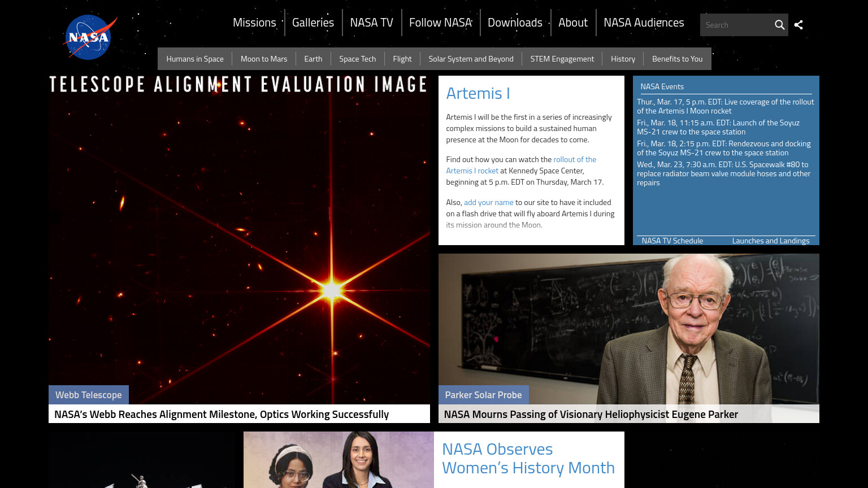Click the Parker Solar Probe tag

pyautogui.click(x=483, y=395)
